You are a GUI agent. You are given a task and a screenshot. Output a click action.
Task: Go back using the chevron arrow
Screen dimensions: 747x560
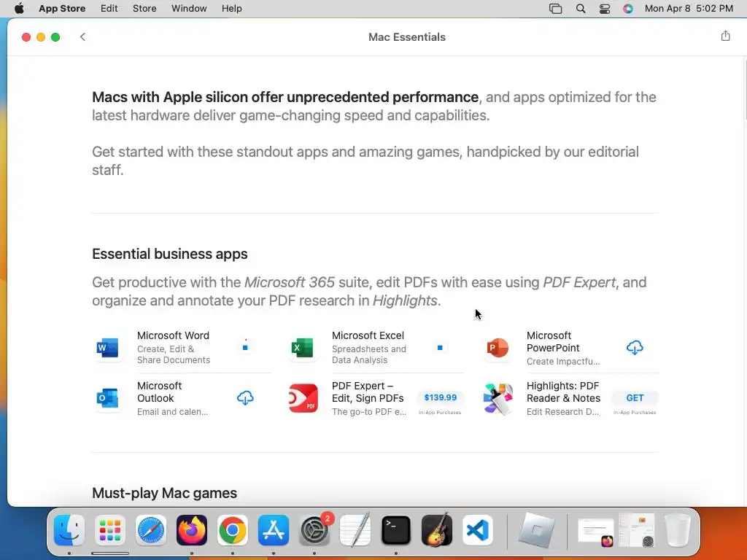tap(82, 36)
